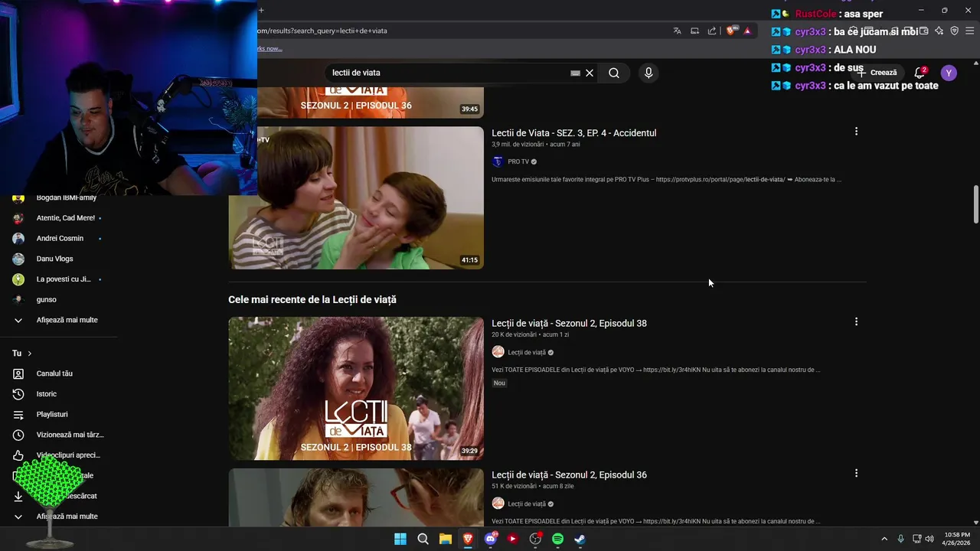The width and height of the screenshot is (980, 551).
Task: Click the cast/install screen icon in address bar
Action: point(694,31)
